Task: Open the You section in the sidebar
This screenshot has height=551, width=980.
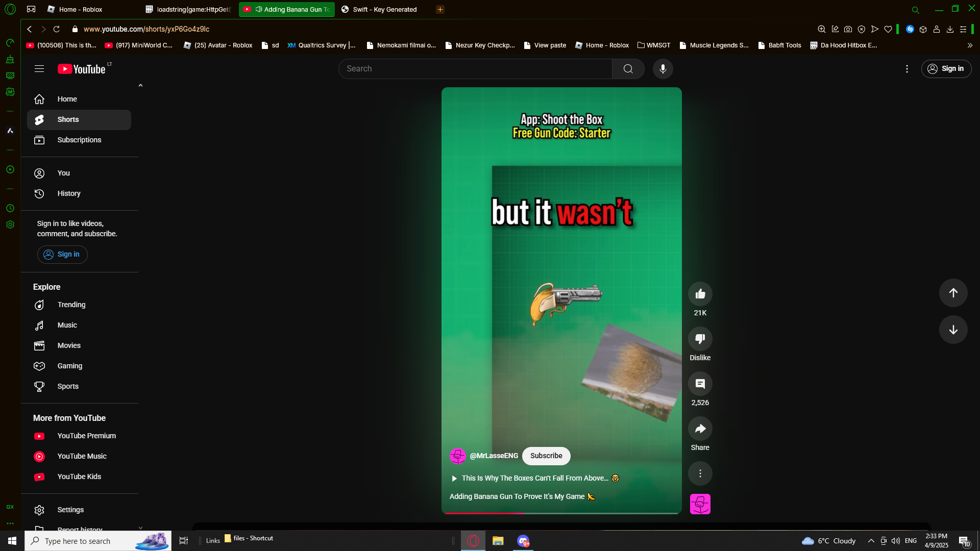Action: click(x=79, y=173)
